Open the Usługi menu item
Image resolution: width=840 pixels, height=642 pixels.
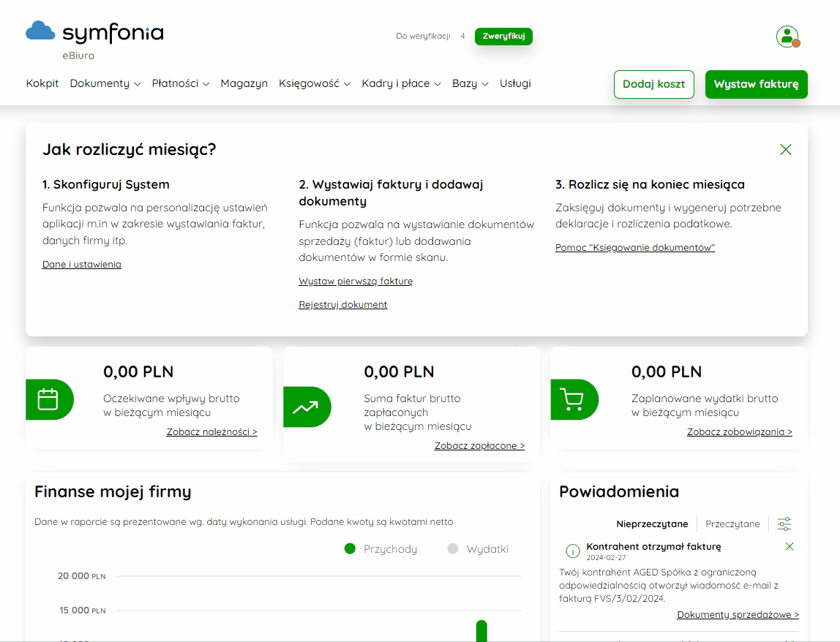pos(515,83)
